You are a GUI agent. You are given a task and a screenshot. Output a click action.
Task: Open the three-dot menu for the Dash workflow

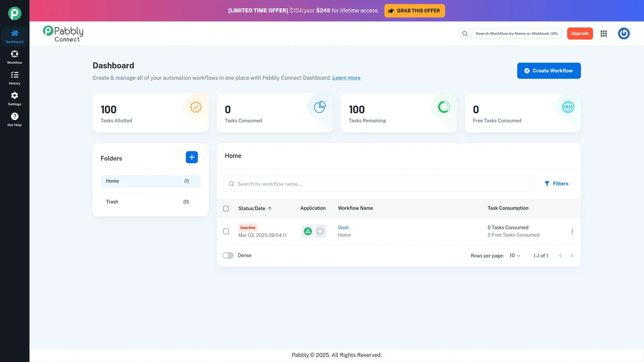point(572,231)
